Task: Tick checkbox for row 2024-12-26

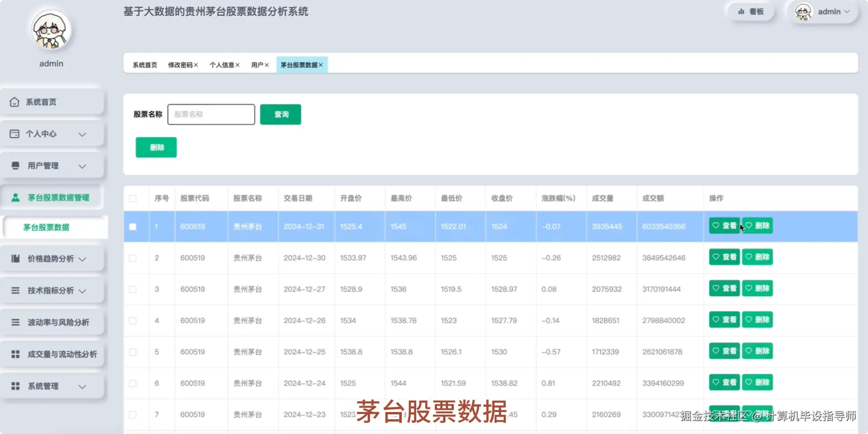Action: tap(133, 321)
